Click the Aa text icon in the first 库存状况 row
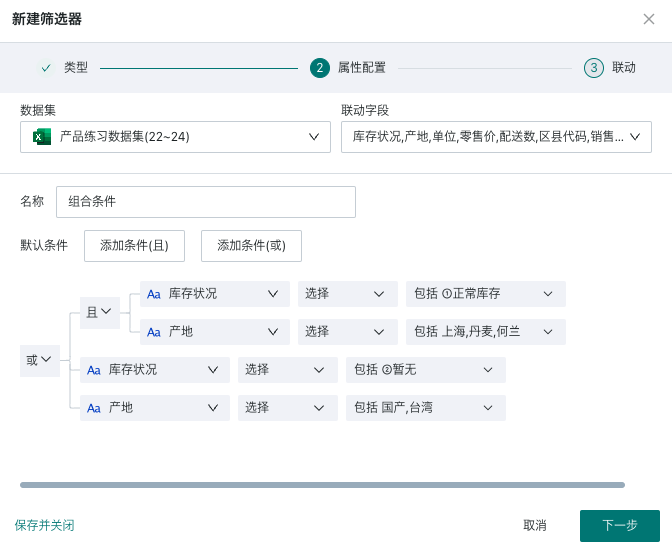 [154, 294]
